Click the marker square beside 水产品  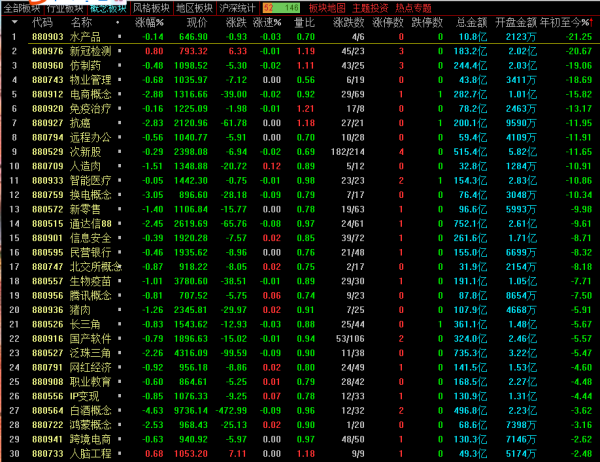click(x=119, y=35)
